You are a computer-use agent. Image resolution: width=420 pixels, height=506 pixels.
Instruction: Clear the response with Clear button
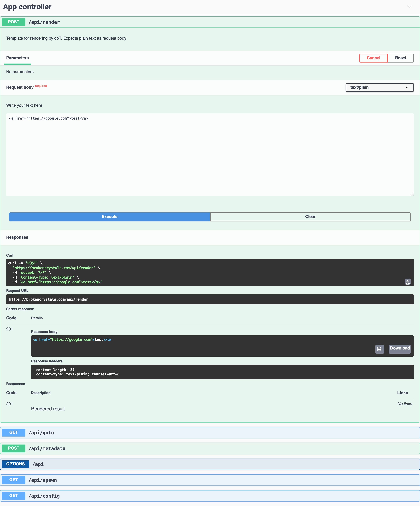point(310,217)
